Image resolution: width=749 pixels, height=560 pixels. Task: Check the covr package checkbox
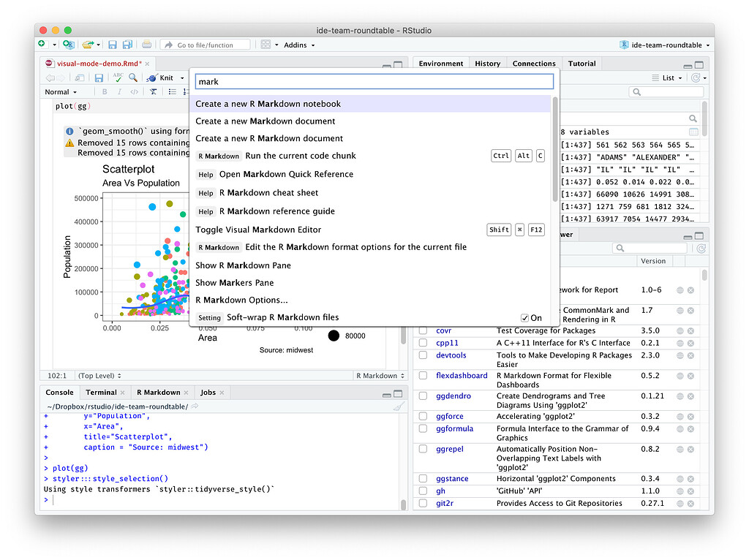(x=423, y=330)
